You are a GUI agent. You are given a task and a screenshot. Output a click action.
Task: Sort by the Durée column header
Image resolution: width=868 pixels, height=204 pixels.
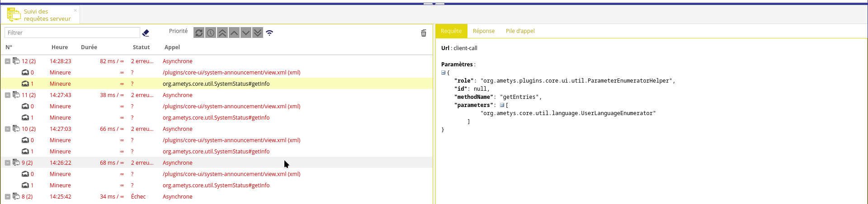[89, 47]
